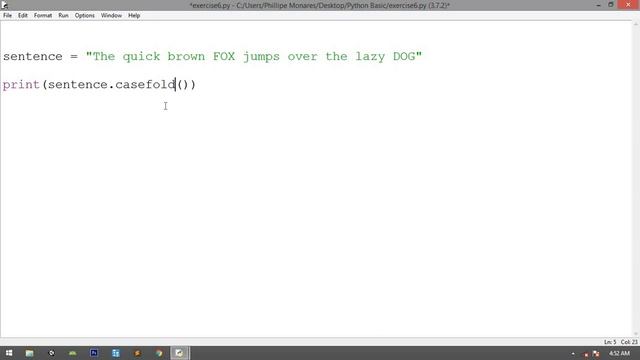Open the green taskbar icon next to the round one

73,353
